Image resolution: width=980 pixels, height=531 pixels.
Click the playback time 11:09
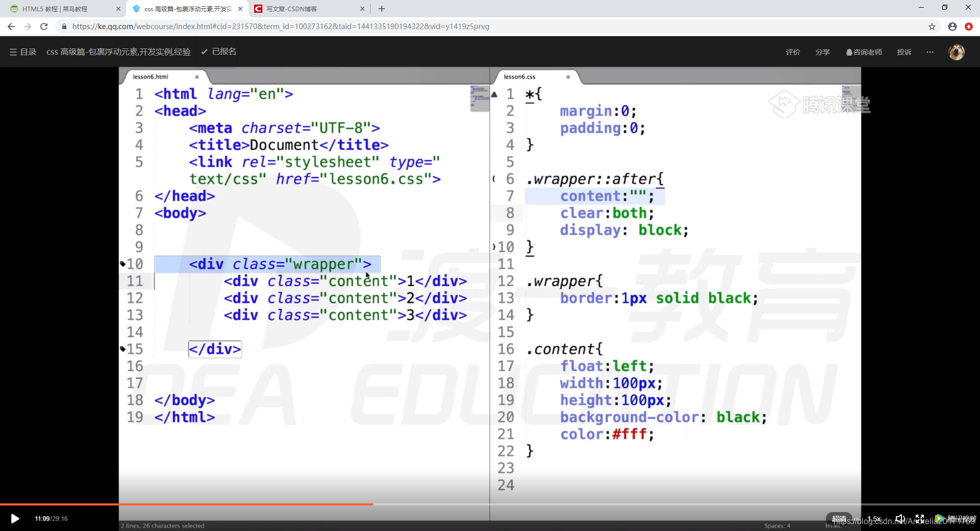[42, 519]
